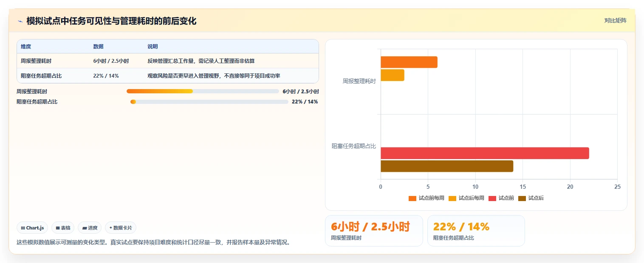The image size is (644, 263).
Task: Click the red 22 percent chart bar
Action: pyautogui.click(x=485, y=153)
